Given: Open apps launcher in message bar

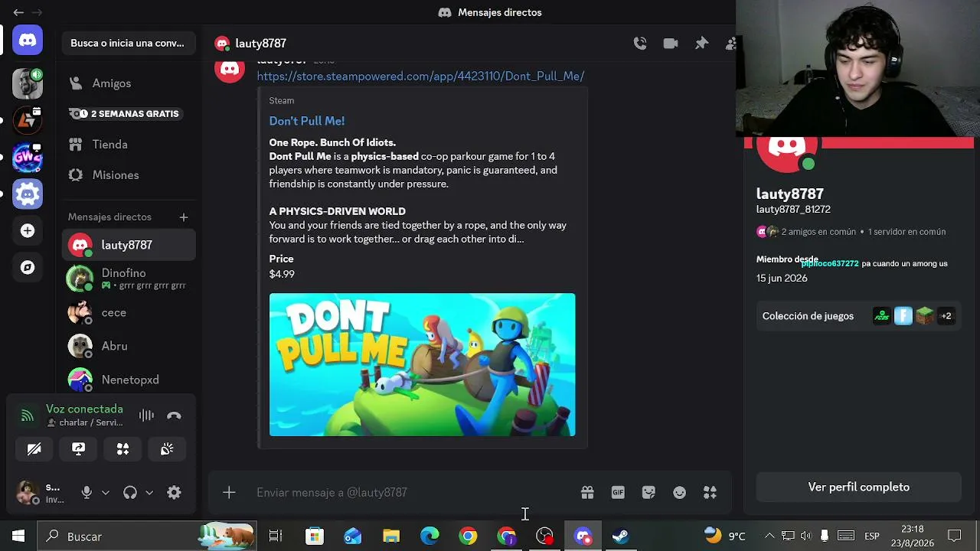Looking at the screenshot, I should coord(710,493).
